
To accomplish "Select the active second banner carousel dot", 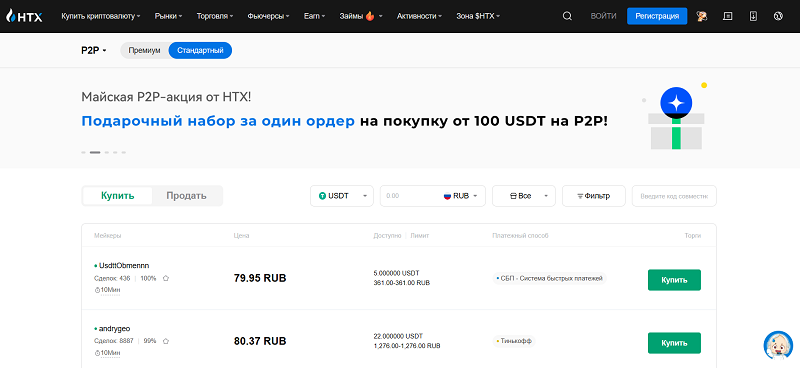I will coord(95,153).
